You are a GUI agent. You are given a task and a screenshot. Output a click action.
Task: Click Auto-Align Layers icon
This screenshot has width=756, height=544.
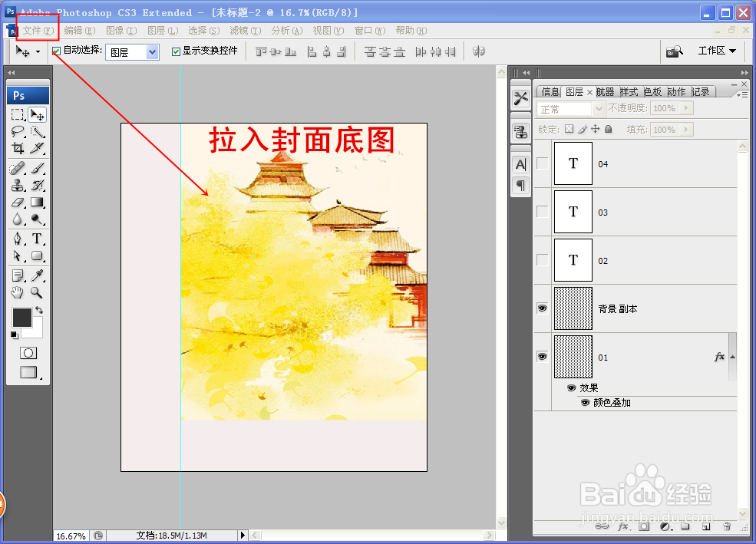[x=478, y=51]
